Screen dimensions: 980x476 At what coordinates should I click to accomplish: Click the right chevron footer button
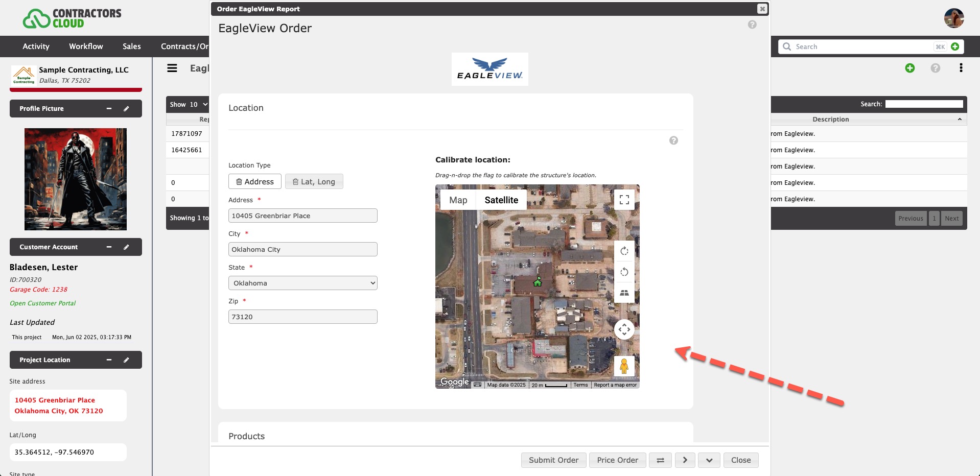(x=685, y=460)
